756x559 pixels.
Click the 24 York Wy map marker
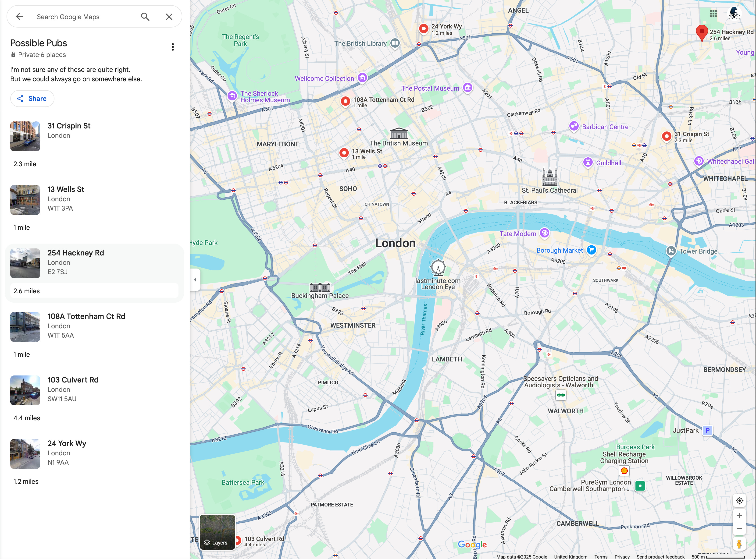[x=424, y=29]
